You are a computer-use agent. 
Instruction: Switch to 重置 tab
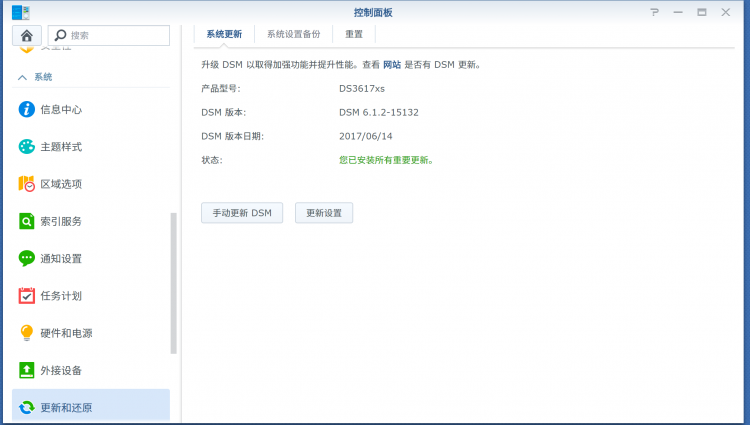click(x=354, y=34)
